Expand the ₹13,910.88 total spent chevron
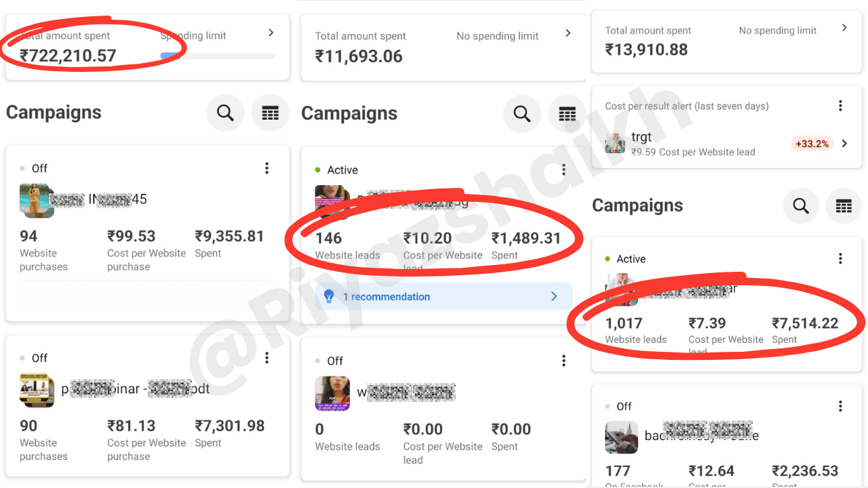 click(844, 28)
